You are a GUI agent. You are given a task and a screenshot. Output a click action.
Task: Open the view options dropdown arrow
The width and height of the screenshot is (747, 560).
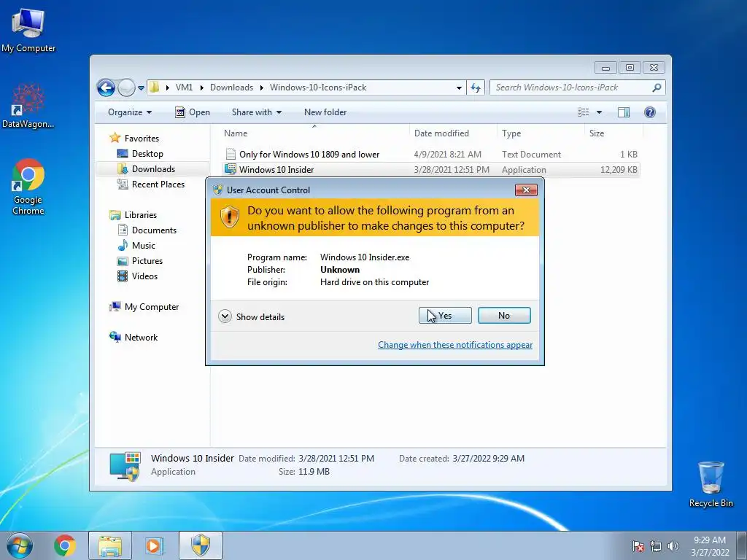click(599, 112)
